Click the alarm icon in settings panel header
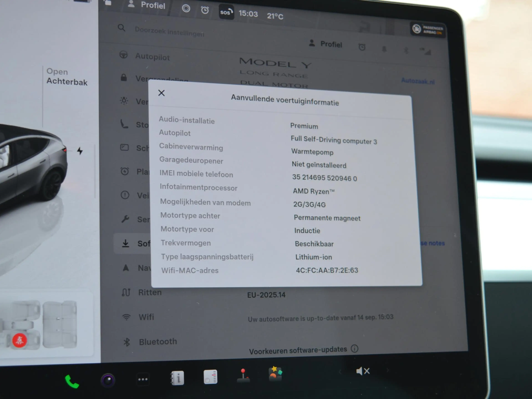 point(362,47)
